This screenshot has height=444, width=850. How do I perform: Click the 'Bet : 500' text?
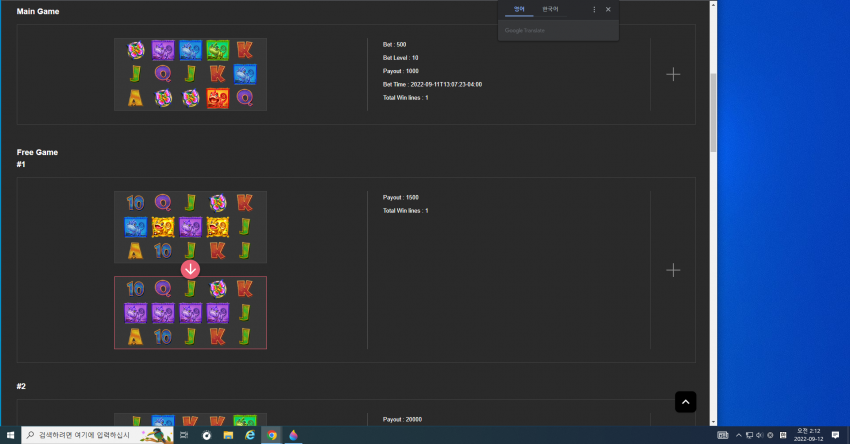395,44
